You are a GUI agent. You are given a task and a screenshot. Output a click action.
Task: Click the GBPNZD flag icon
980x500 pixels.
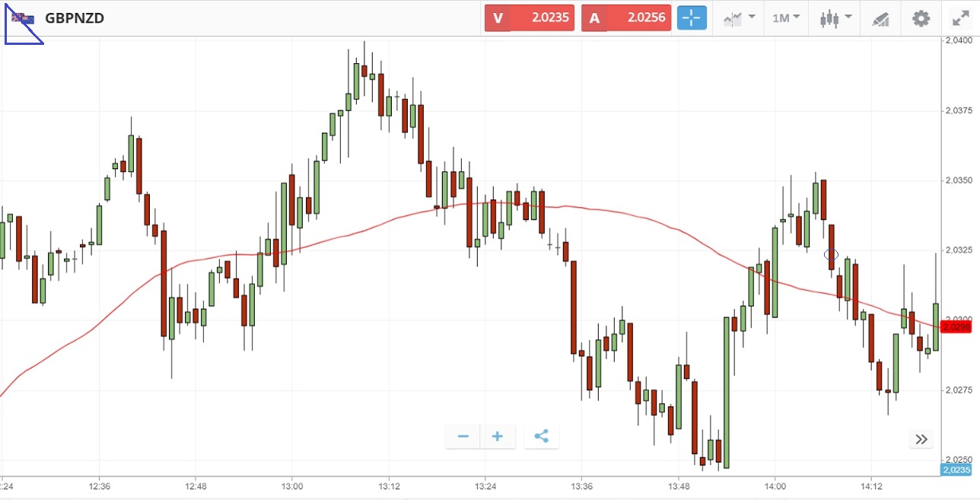point(24,18)
